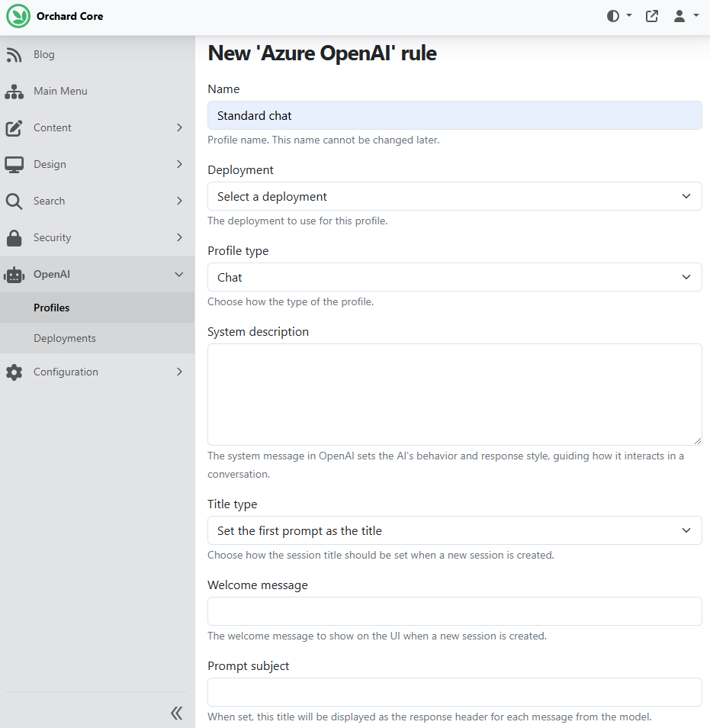
Task: Click the Blog RSS feed icon
Action: [x=14, y=55]
